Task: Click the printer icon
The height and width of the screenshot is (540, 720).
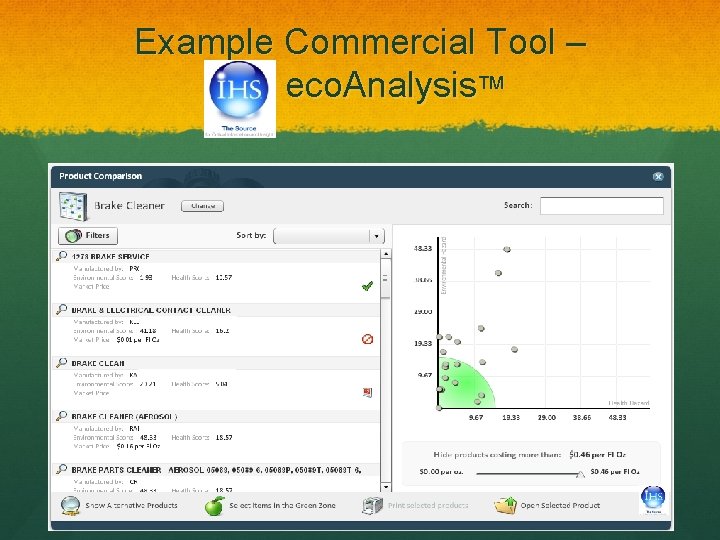Action: (372, 506)
